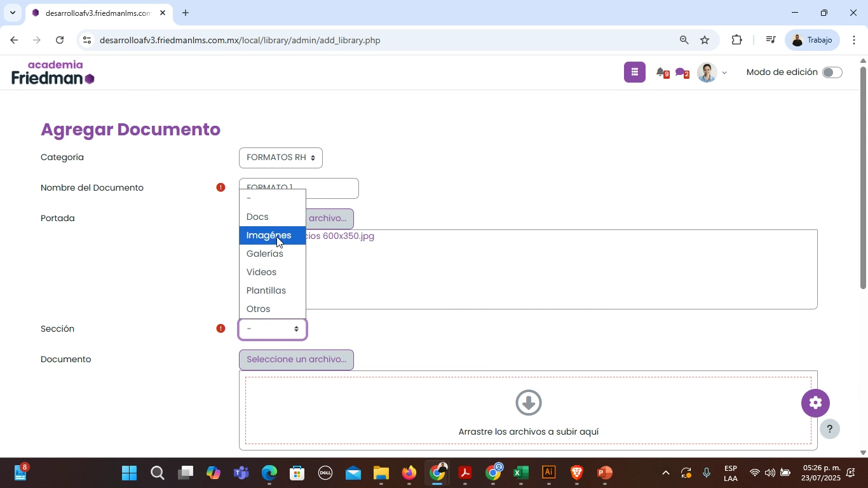This screenshot has width=868, height=488.
Task: Reload the page with the refresh icon
Action: (x=60, y=40)
